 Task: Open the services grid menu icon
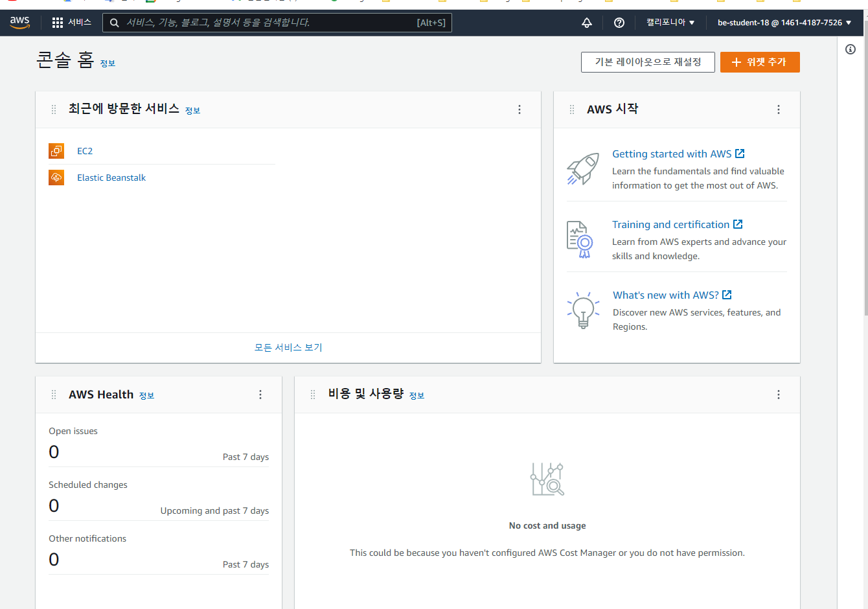(58, 23)
